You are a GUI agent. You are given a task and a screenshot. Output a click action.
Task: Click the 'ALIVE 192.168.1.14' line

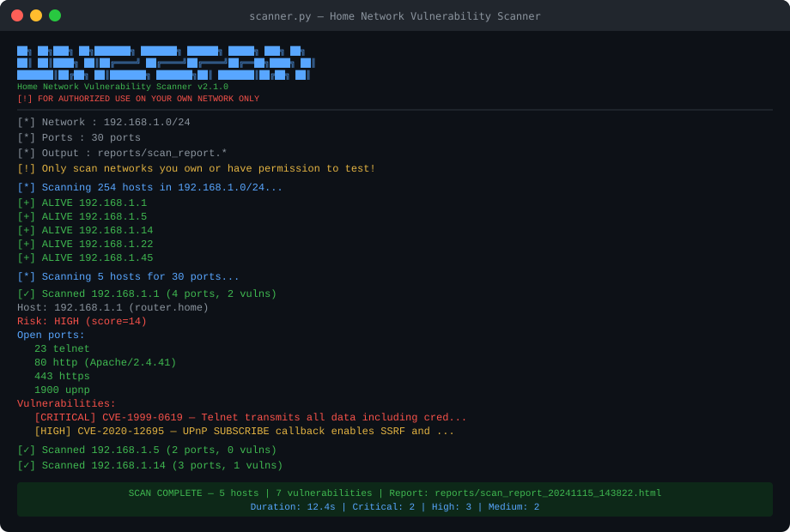click(85, 231)
